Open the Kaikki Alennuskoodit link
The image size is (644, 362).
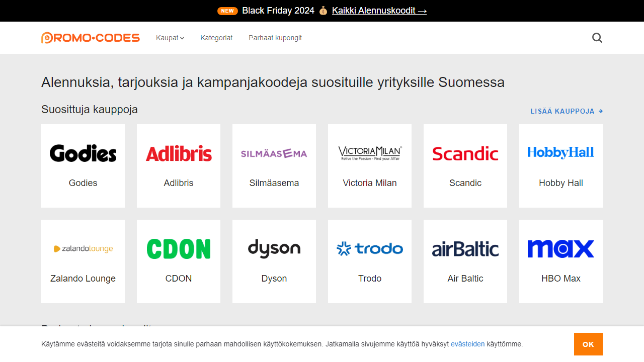[x=379, y=10]
